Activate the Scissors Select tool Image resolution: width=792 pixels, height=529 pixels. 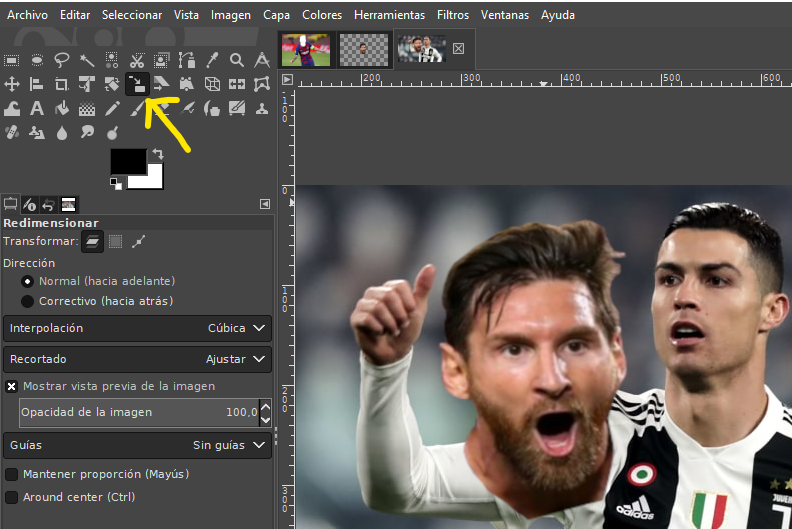(137, 60)
